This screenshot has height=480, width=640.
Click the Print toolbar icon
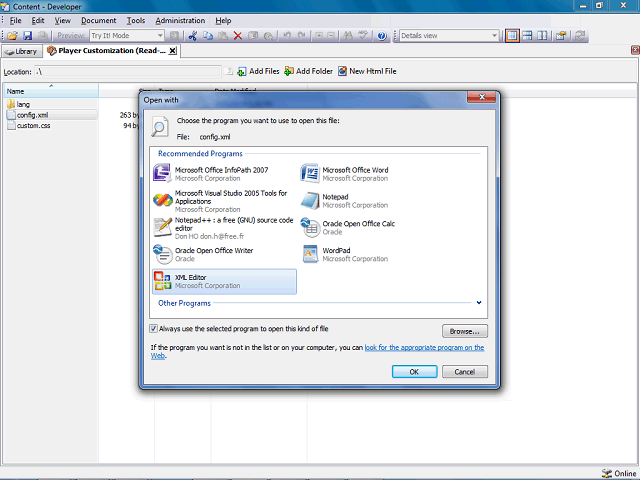[42, 36]
